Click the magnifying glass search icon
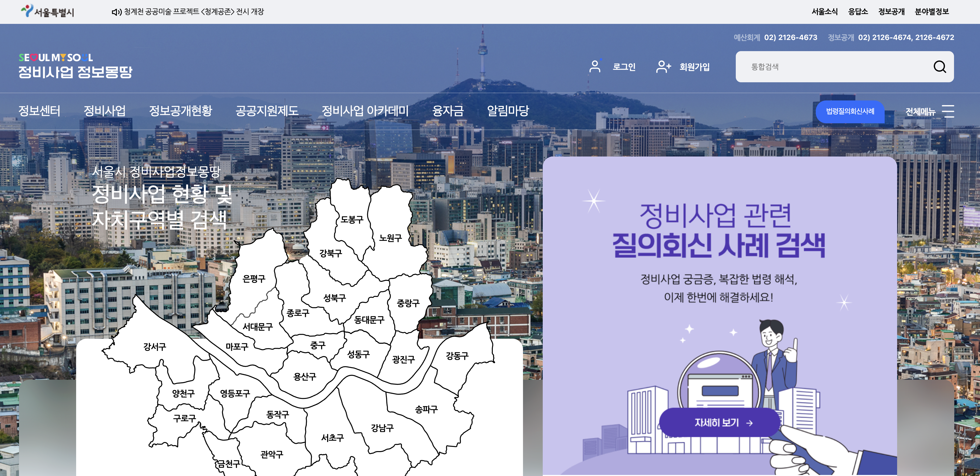The image size is (980, 476). 939,67
